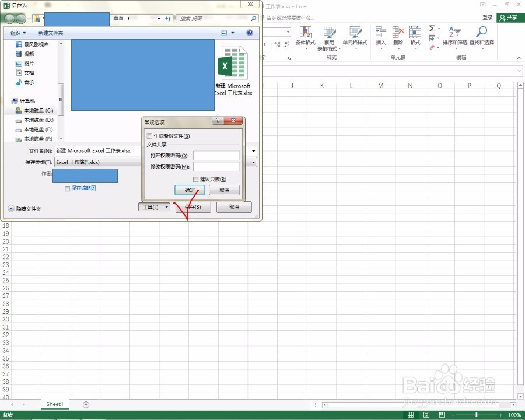Expand the 文件名 dropdown arrow
This screenshot has width=525, height=420.
254,151
